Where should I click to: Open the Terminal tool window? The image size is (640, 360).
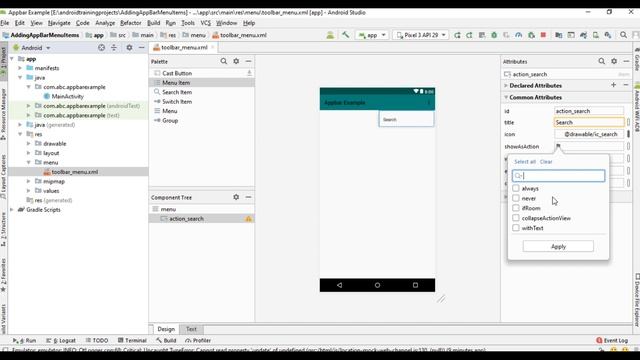pyautogui.click(x=132, y=340)
